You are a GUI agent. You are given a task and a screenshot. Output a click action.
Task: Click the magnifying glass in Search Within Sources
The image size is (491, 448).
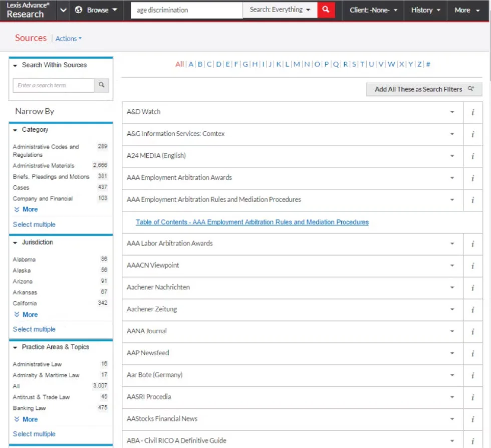[x=101, y=85]
